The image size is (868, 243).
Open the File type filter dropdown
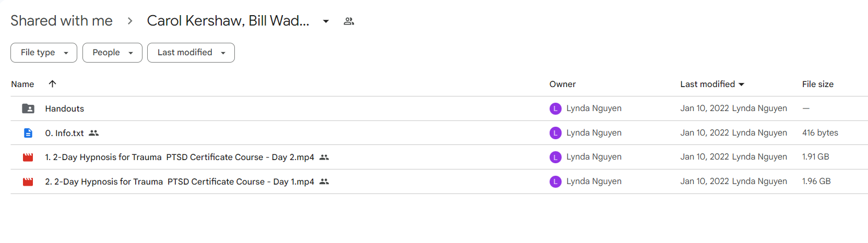pos(44,53)
